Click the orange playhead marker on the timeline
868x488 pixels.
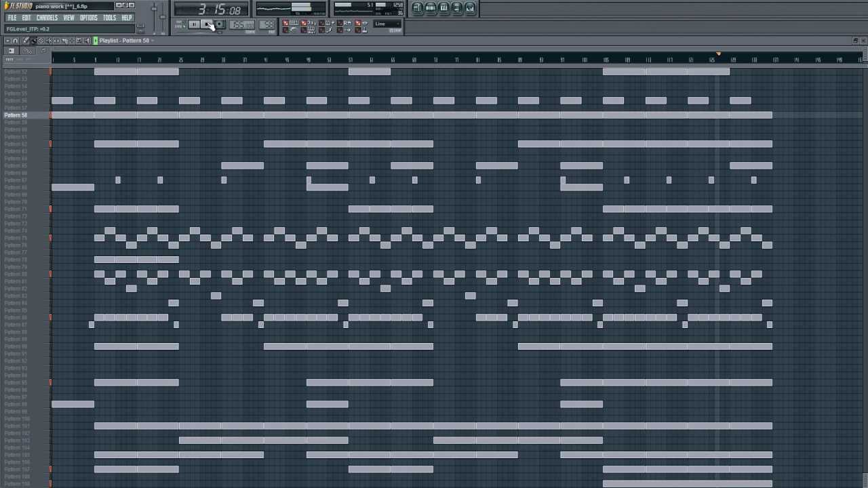point(718,54)
